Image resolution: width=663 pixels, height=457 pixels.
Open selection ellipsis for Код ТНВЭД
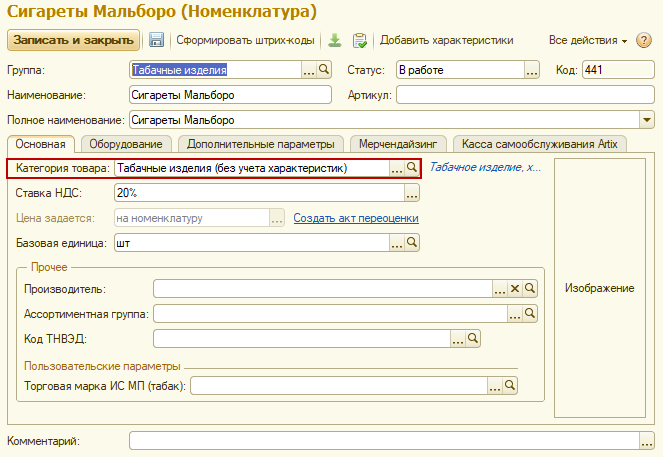(x=458, y=339)
